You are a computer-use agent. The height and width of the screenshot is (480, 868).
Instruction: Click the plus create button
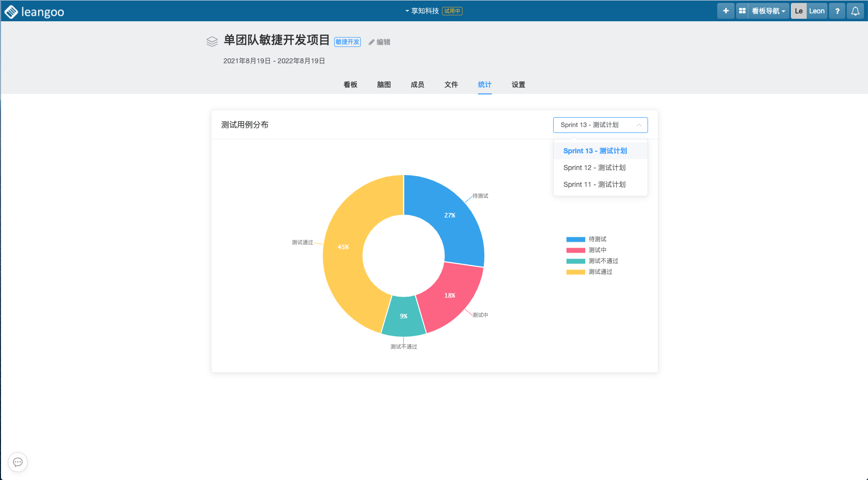click(726, 11)
